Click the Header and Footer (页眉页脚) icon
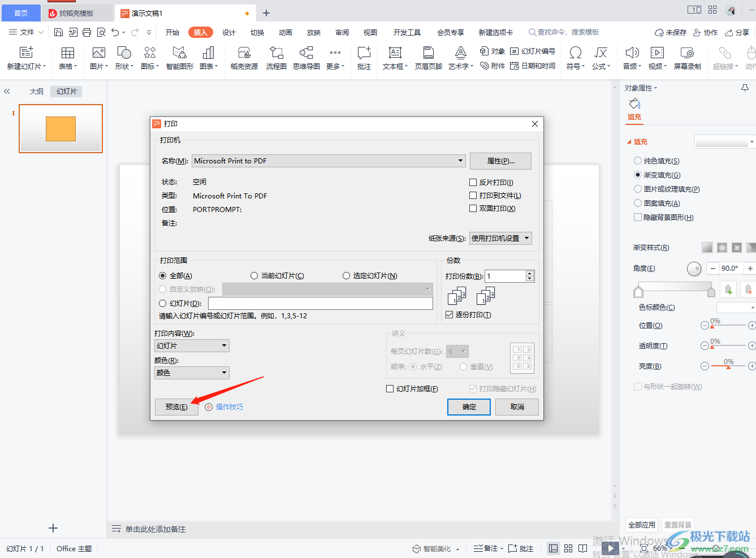Screen dimensions: 756x558 pyautogui.click(x=429, y=58)
